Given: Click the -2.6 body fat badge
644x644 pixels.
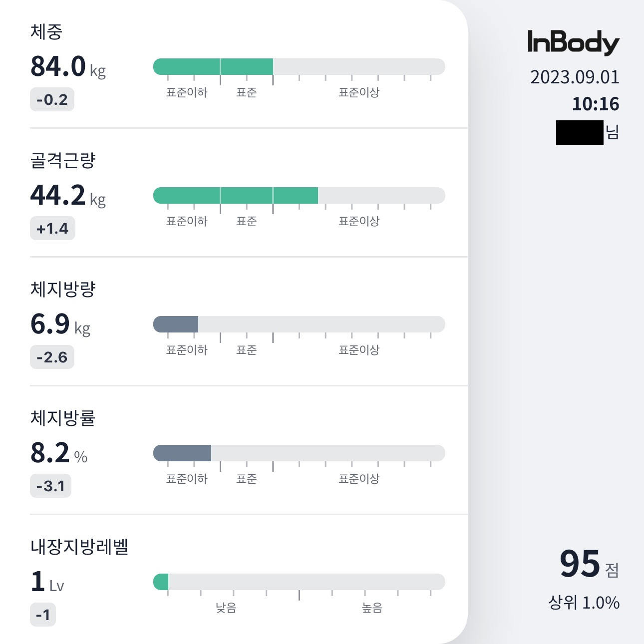Looking at the screenshot, I should (x=52, y=357).
